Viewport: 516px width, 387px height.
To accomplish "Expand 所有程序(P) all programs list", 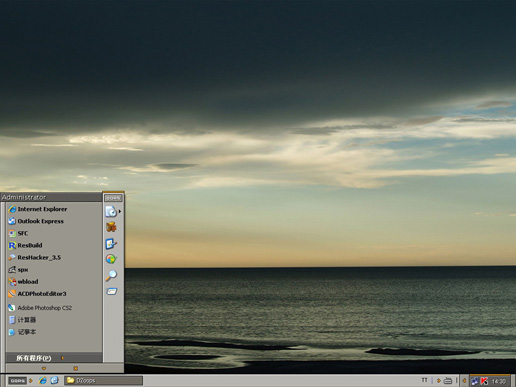I will click(x=54, y=358).
